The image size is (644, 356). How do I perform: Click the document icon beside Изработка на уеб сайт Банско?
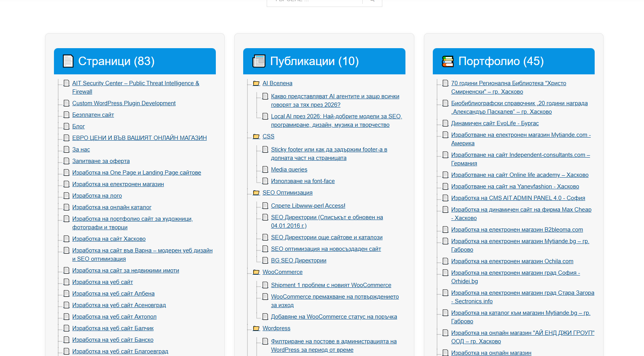[x=66, y=339]
